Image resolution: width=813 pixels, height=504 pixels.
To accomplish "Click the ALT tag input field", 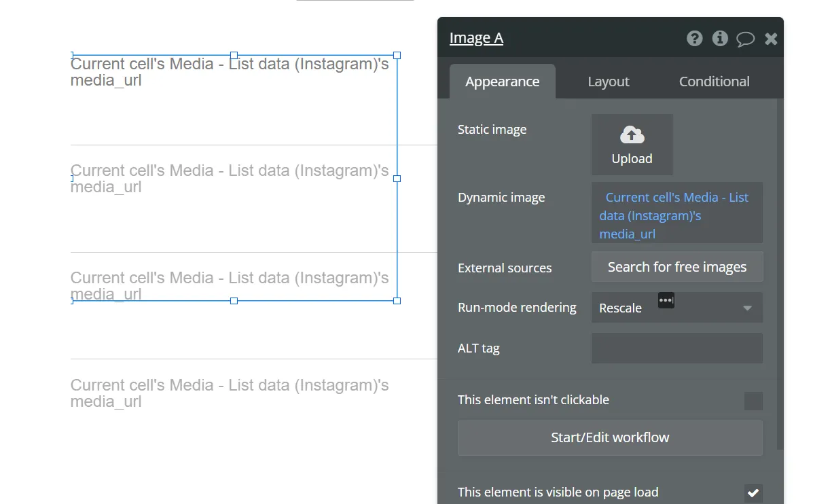I will point(677,348).
